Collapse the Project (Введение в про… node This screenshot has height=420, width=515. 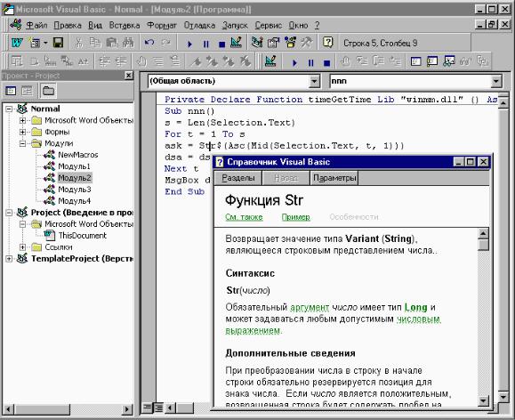pos(9,213)
